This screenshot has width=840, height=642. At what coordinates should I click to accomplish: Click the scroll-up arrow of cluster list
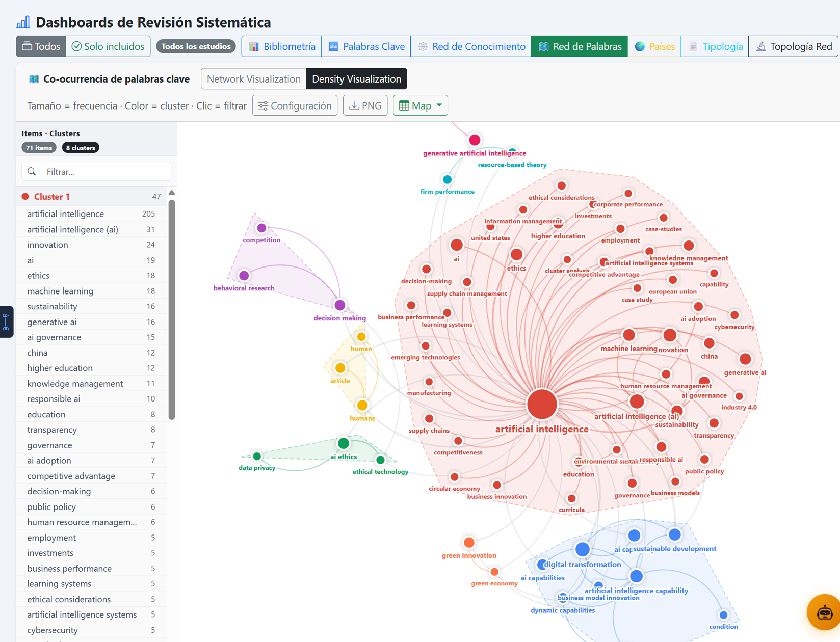click(172, 193)
